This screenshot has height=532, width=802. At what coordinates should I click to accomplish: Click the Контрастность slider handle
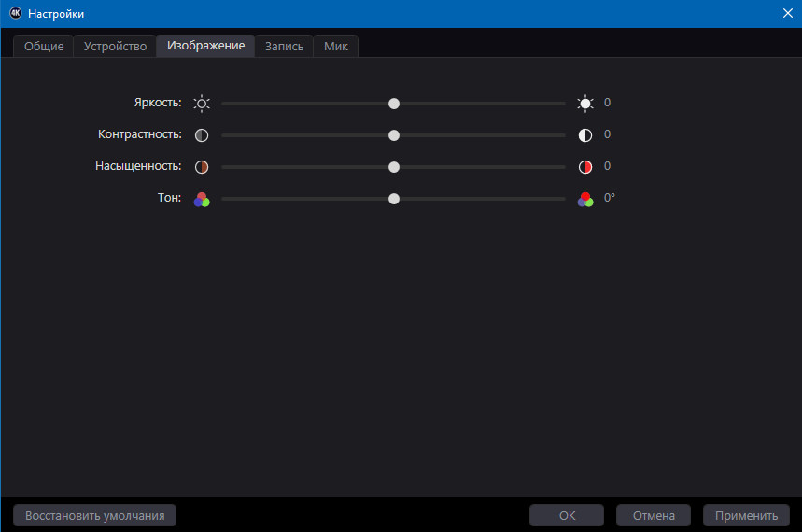(x=394, y=135)
